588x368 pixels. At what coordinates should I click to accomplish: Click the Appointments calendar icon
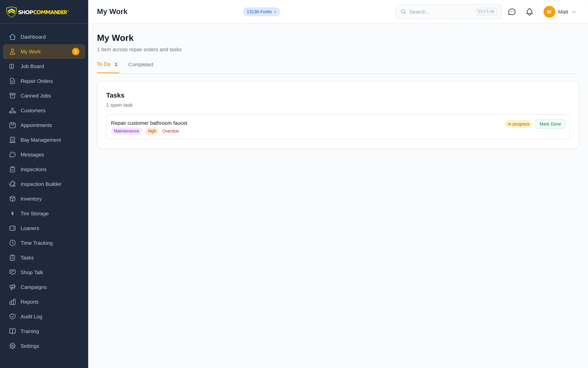(12, 125)
